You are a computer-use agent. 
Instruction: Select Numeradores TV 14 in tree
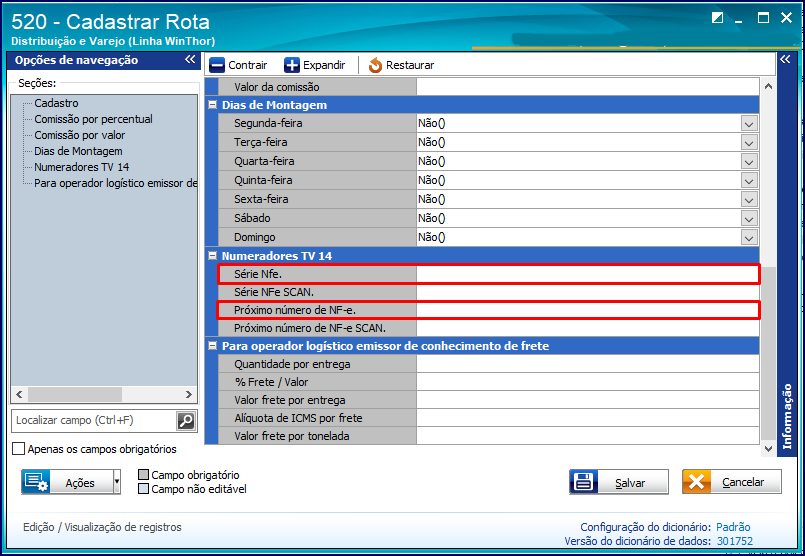tap(82, 167)
